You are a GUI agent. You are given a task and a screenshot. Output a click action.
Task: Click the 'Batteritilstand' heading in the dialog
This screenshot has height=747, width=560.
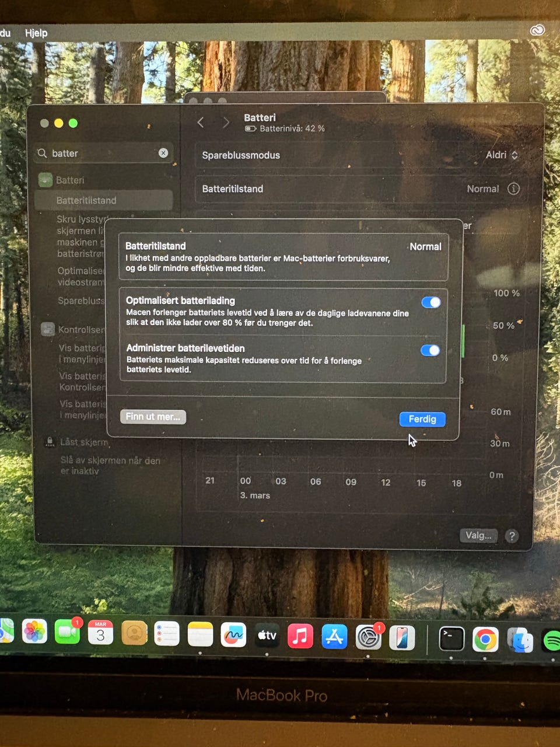coord(156,246)
